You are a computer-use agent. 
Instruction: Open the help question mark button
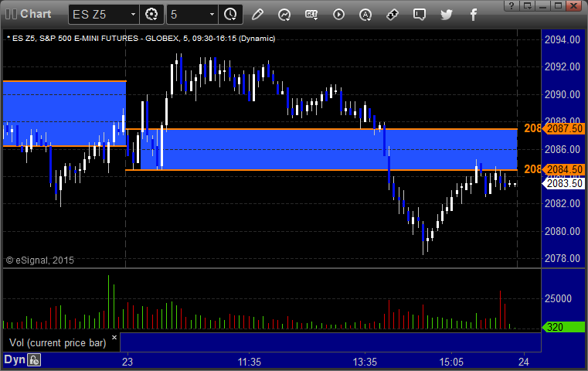pos(512,5)
